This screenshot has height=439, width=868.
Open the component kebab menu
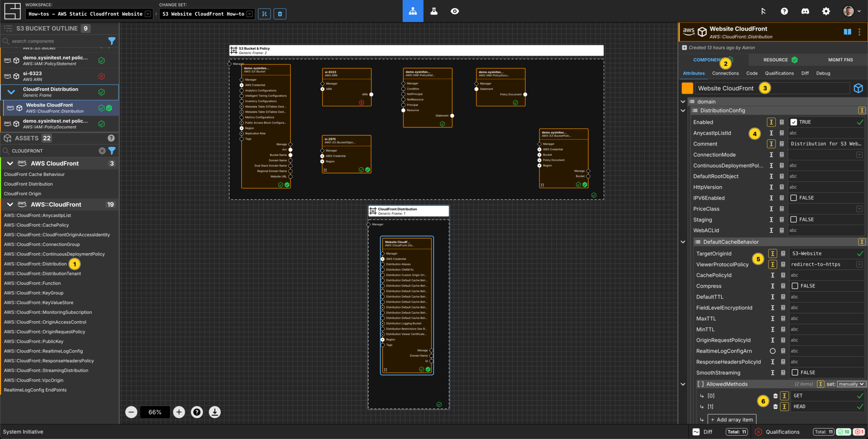[x=859, y=32]
